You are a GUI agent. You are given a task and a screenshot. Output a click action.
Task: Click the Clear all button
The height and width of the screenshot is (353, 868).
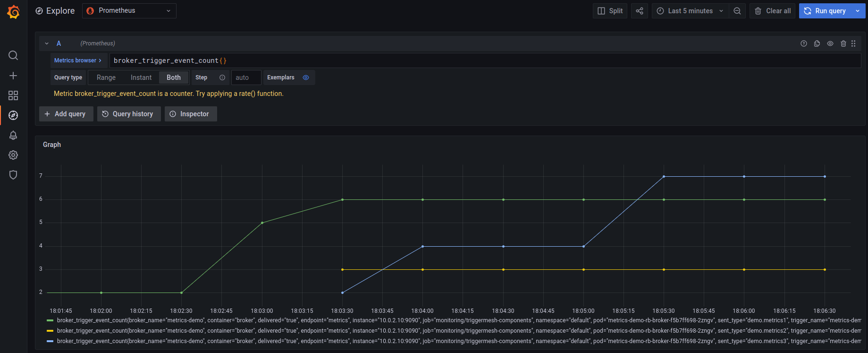tap(773, 11)
